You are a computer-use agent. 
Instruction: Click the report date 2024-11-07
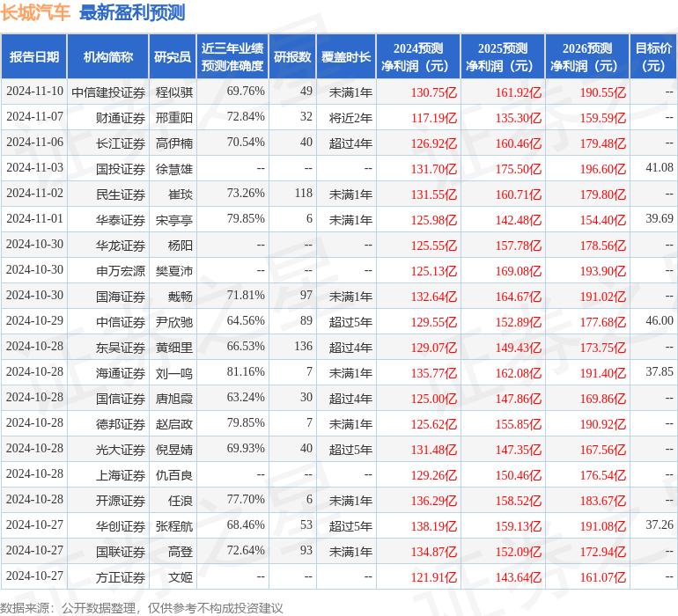click(34, 116)
